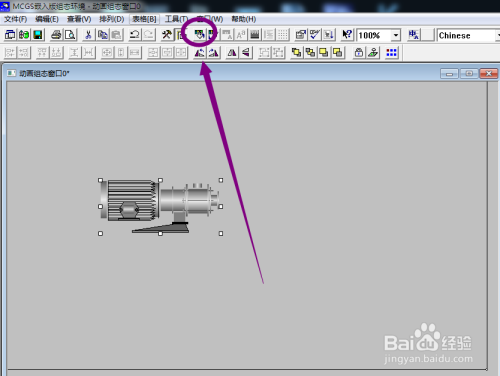The height and width of the screenshot is (376, 500).
Task: Open Print Preview with the magnifier page icon
Action: coord(70,34)
